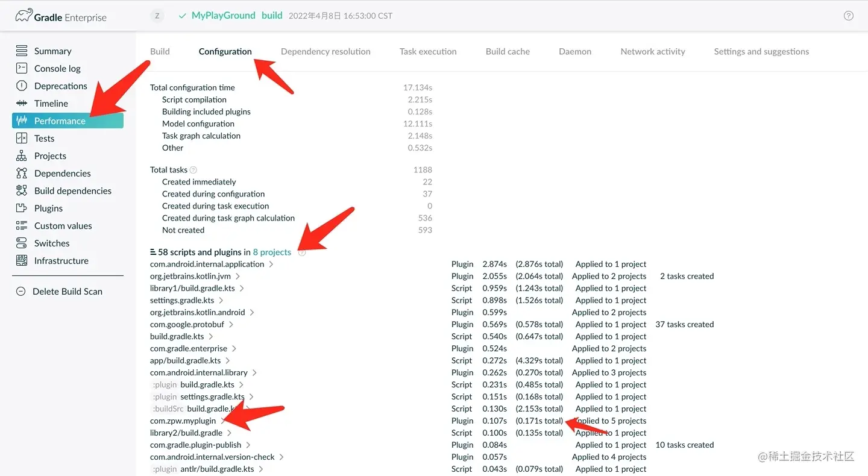
Task: Expand com.google.protobuf plugin row
Action: point(231,324)
